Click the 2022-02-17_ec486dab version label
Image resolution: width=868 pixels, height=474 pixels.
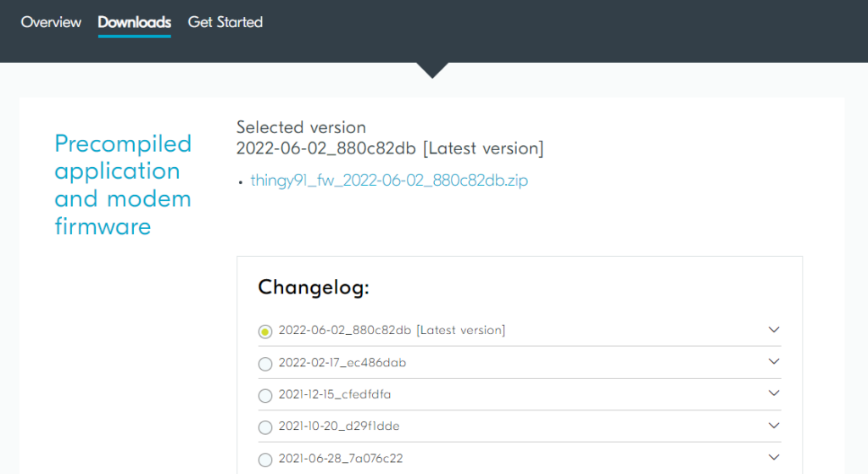click(342, 363)
